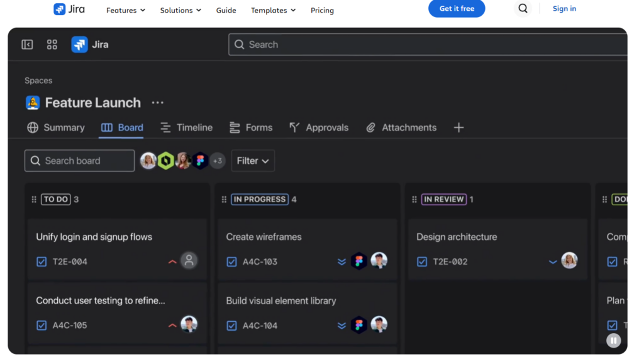Toggle the task checkbox for A4C-105
The height and width of the screenshot is (364, 644).
coord(42,326)
